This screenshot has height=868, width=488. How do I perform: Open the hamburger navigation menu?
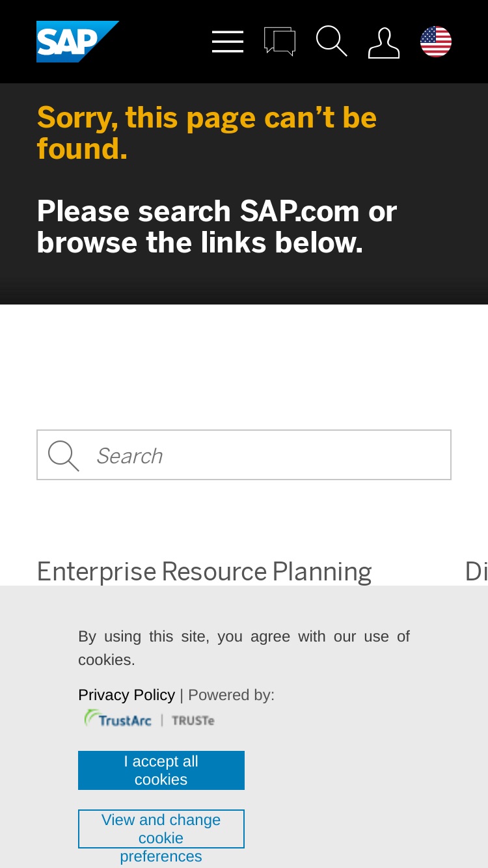[x=228, y=42]
